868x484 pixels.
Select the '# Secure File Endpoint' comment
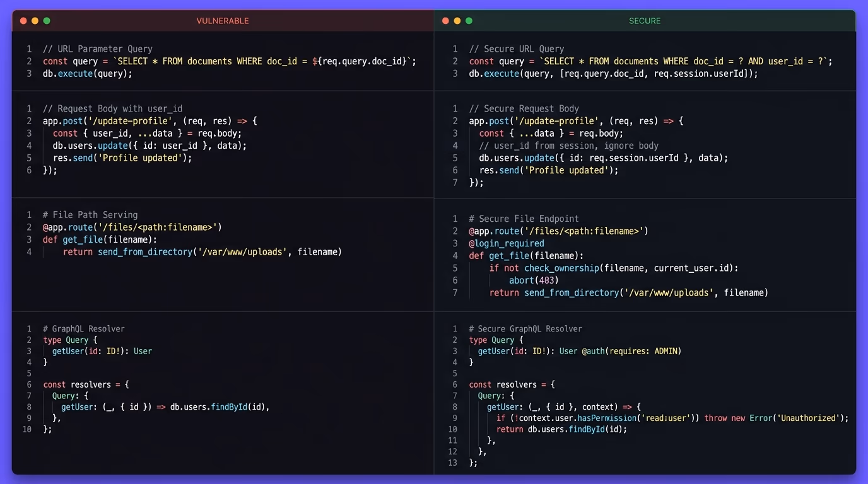point(524,219)
